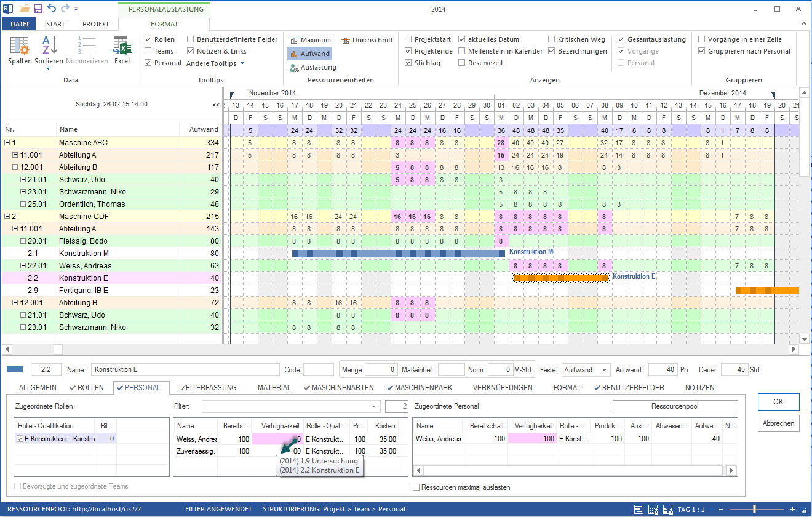Select Auslastung resource unit
Screen dimensions: 812x517
312,67
